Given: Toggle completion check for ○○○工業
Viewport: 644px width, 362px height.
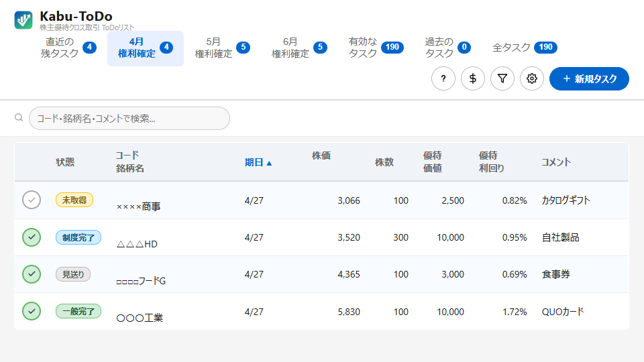Looking at the screenshot, I should coord(32,311).
